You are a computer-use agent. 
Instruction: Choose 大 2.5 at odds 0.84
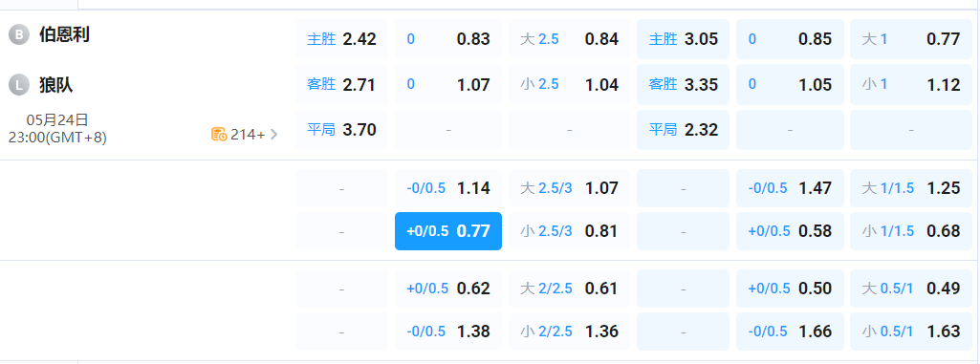coord(570,39)
